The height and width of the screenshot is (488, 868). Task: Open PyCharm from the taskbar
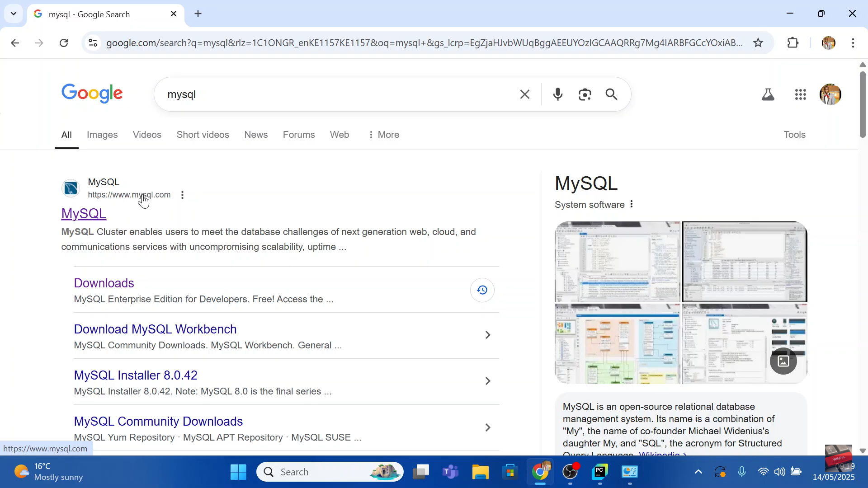coord(600,472)
